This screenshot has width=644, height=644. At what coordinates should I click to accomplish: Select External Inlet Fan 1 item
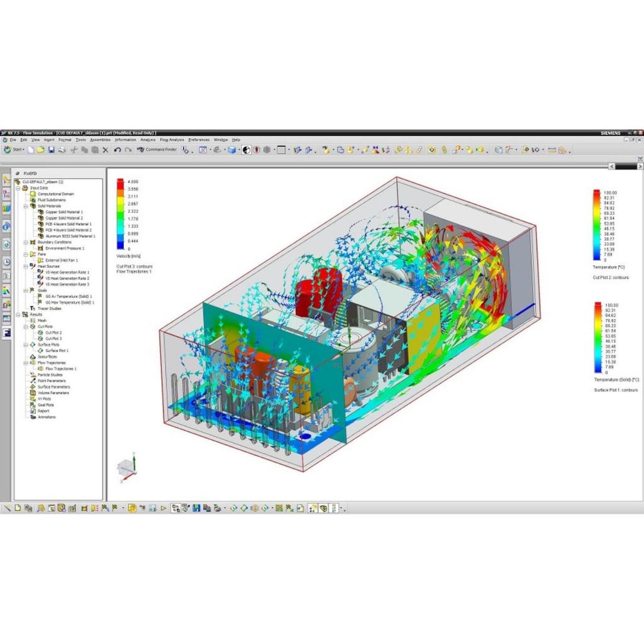coord(62,260)
